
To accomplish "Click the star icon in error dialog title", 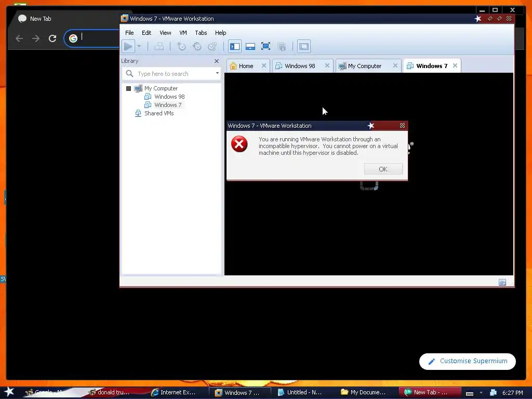I will pyautogui.click(x=371, y=126).
